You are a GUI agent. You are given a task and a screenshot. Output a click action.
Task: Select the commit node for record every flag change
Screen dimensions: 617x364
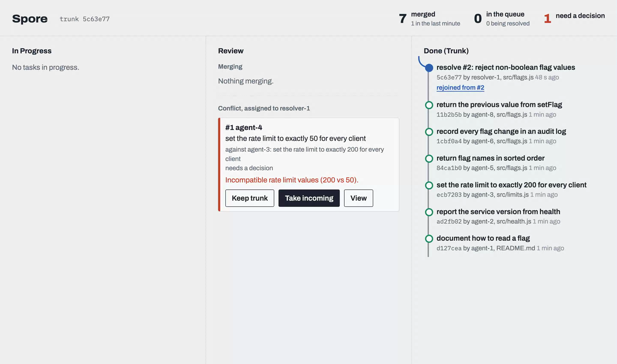(x=429, y=132)
